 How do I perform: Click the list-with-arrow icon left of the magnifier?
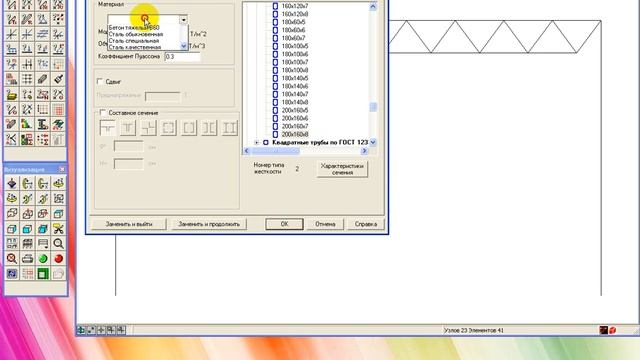click(43, 244)
